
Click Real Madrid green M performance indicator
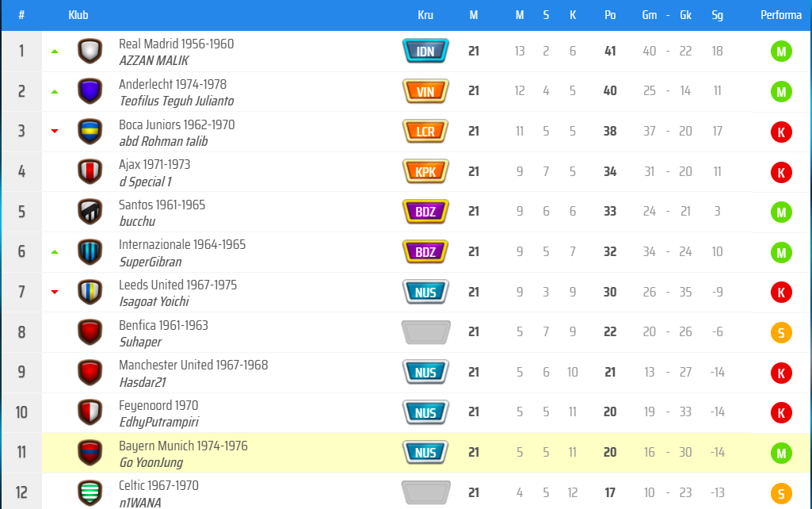click(781, 52)
